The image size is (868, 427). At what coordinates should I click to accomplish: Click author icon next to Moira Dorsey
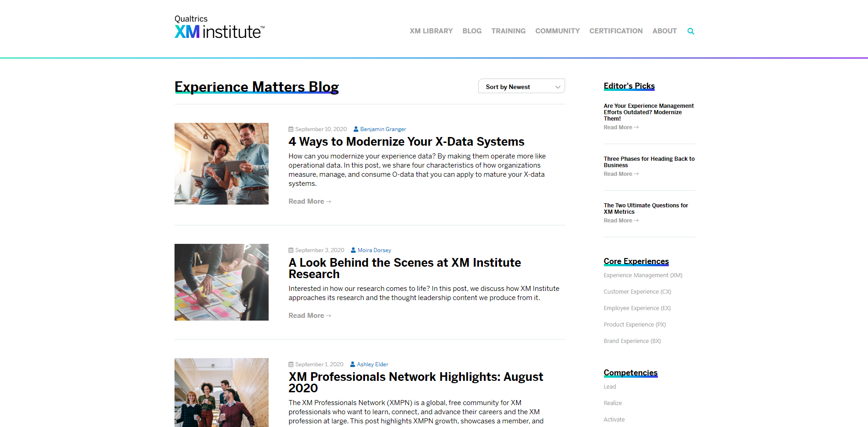353,250
